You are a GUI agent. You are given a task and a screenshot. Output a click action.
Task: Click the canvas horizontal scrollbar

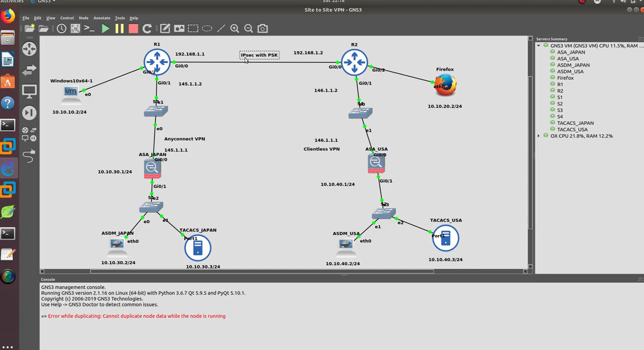[x=262, y=271]
